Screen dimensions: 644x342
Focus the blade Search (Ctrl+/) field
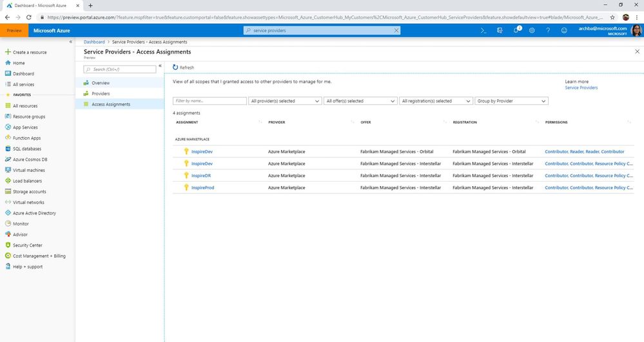pos(120,70)
